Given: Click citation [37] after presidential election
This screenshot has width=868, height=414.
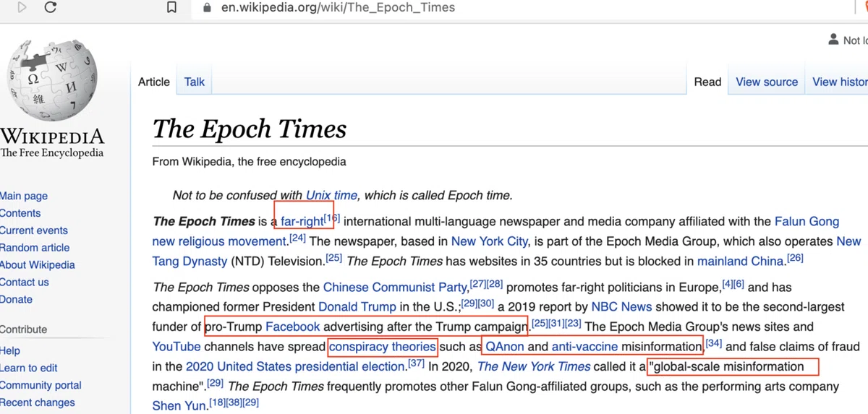Looking at the screenshot, I should tap(416, 363).
